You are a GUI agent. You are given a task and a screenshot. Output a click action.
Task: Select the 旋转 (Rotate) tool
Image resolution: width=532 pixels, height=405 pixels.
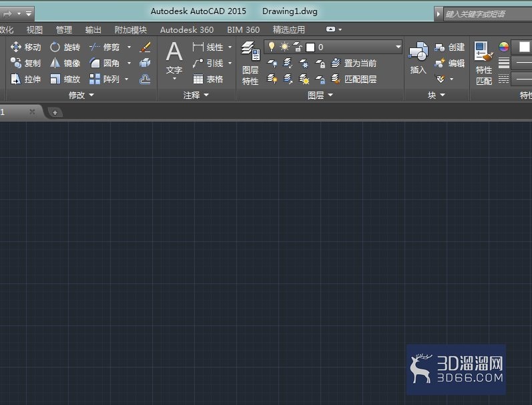(65, 47)
